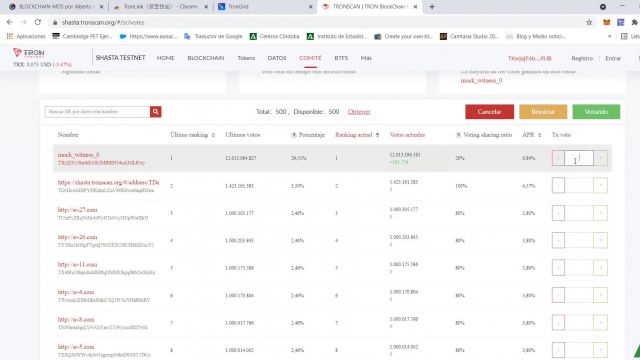Sort by Ultimo ranking column arrows

[213, 135]
